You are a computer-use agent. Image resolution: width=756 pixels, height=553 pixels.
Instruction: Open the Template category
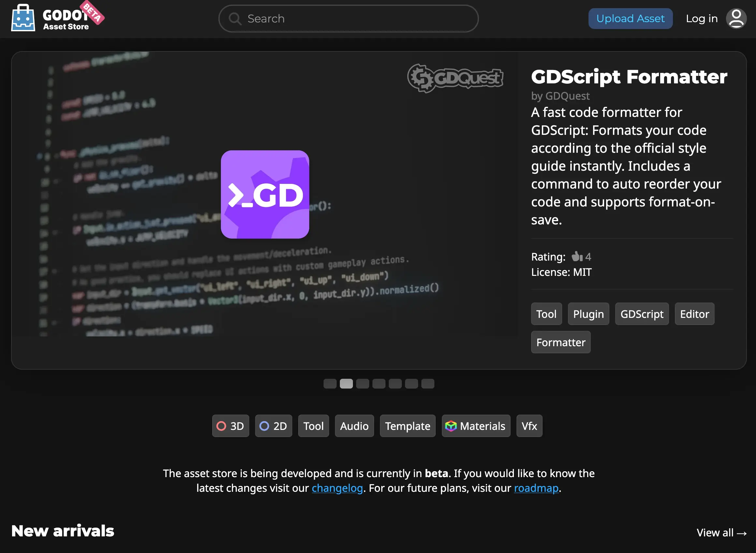tap(408, 426)
